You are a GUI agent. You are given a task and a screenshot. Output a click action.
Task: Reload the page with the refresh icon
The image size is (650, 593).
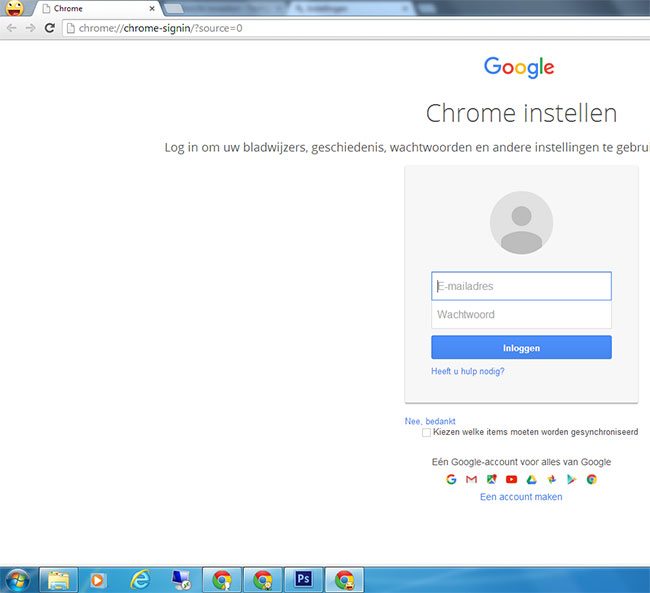tap(50, 28)
